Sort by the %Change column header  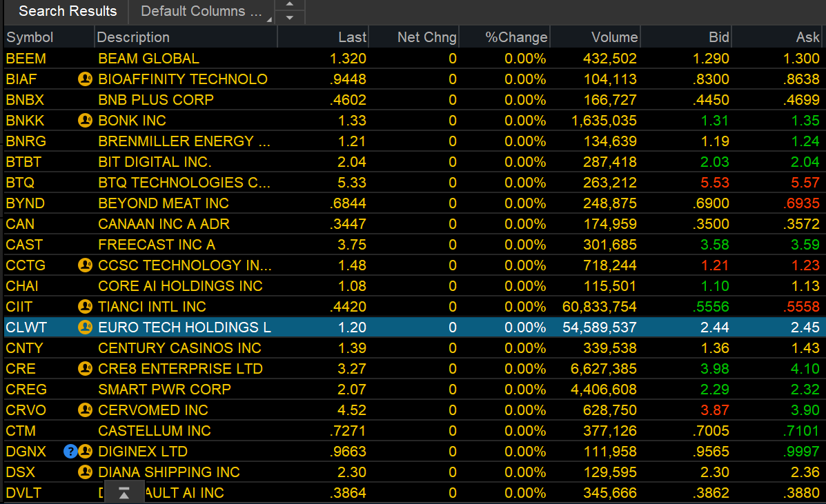(504, 37)
